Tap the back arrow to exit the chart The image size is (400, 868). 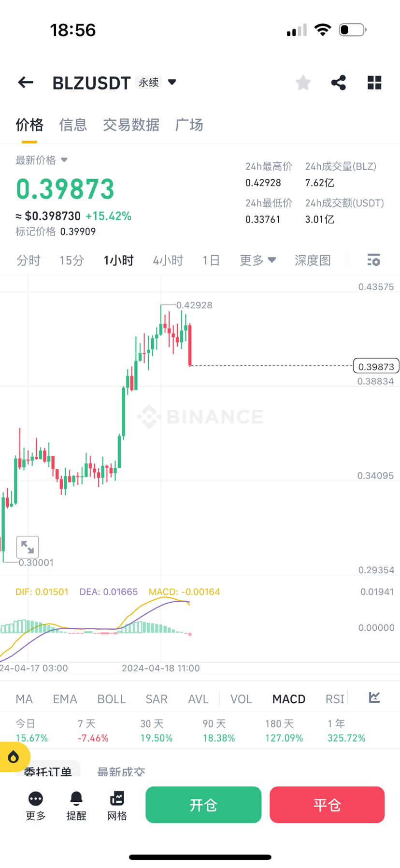(x=25, y=82)
